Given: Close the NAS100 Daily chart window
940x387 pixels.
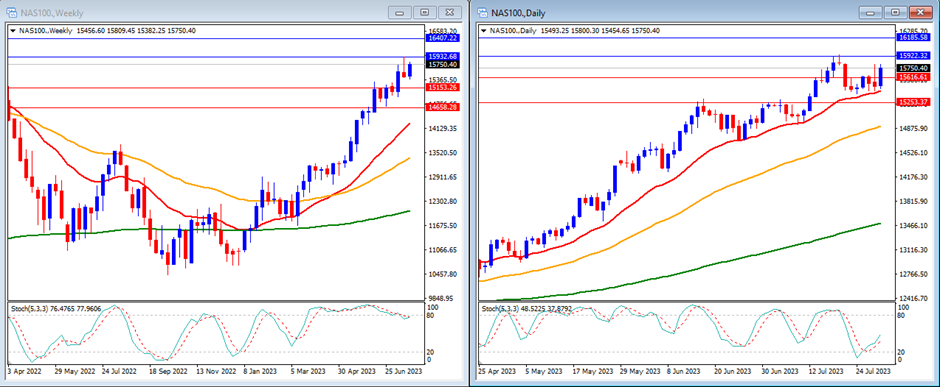Looking at the screenshot, I should coord(921,12).
